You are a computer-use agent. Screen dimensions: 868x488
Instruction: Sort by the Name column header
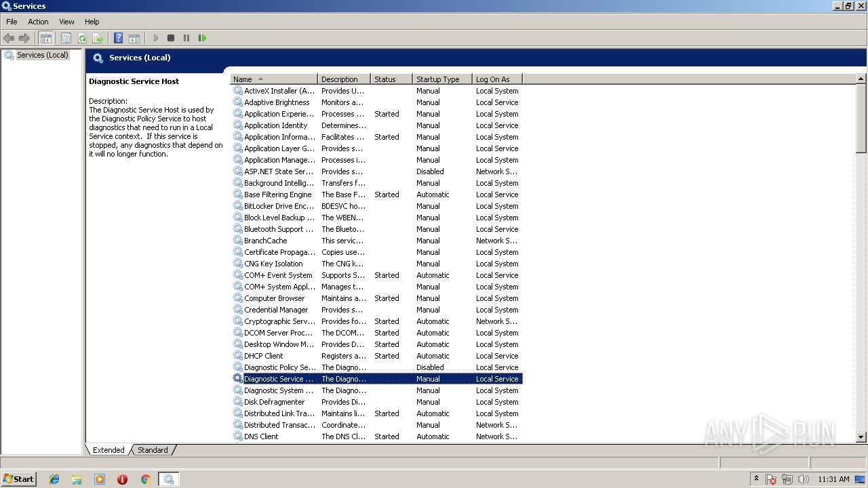pyautogui.click(x=274, y=79)
